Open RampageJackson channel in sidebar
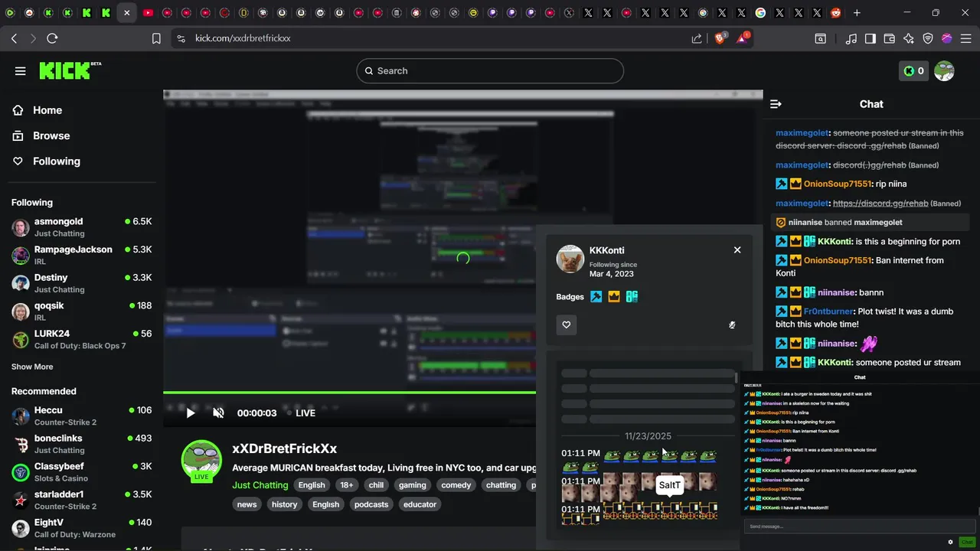 (82, 255)
